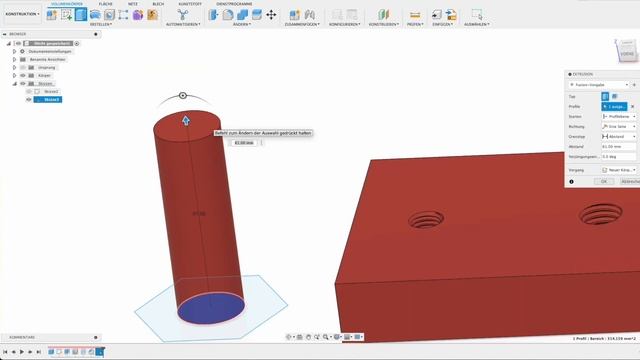
Task: Clear the profile selection with X
Action: pyautogui.click(x=633, y=107)
